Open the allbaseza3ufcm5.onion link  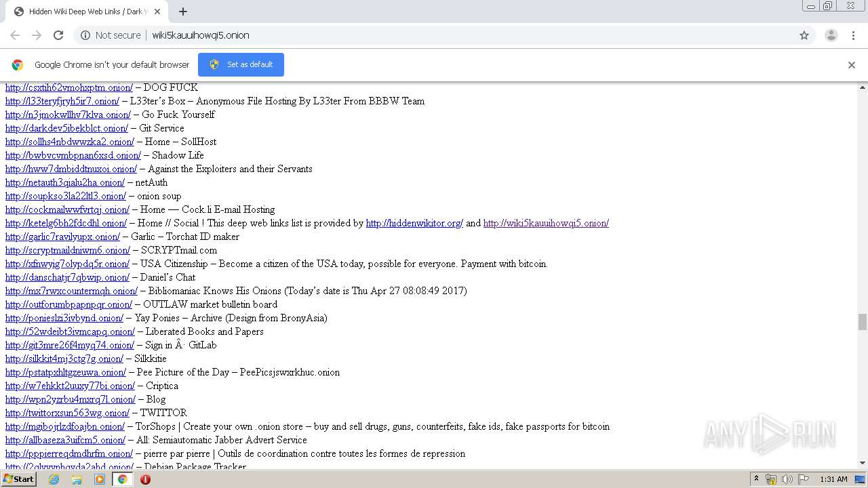pos(65,440)
